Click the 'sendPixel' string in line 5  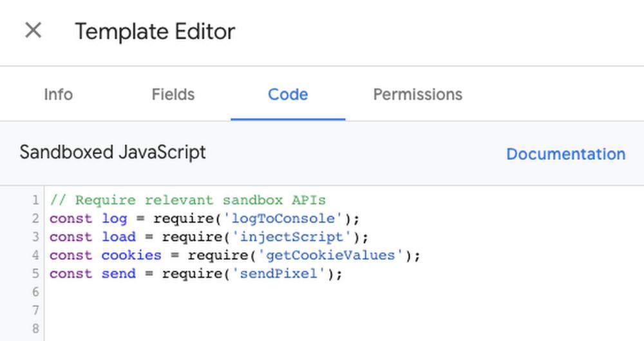(278, 274)
